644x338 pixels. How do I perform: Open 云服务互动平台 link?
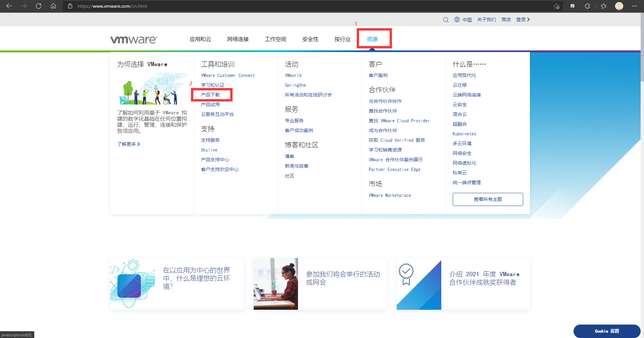coord(217,115)
